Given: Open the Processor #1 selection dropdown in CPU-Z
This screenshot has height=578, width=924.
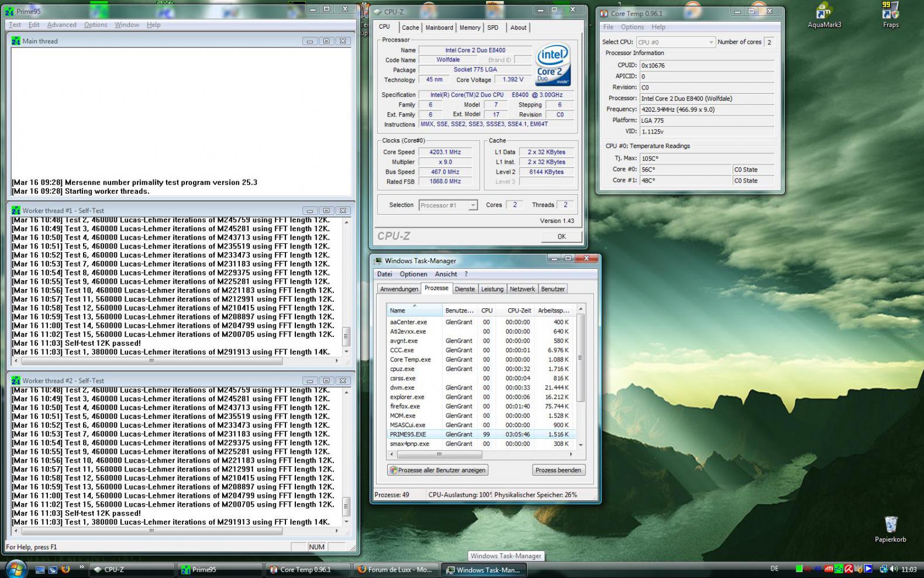Looking at the screenshot, I should pos(448,205).
